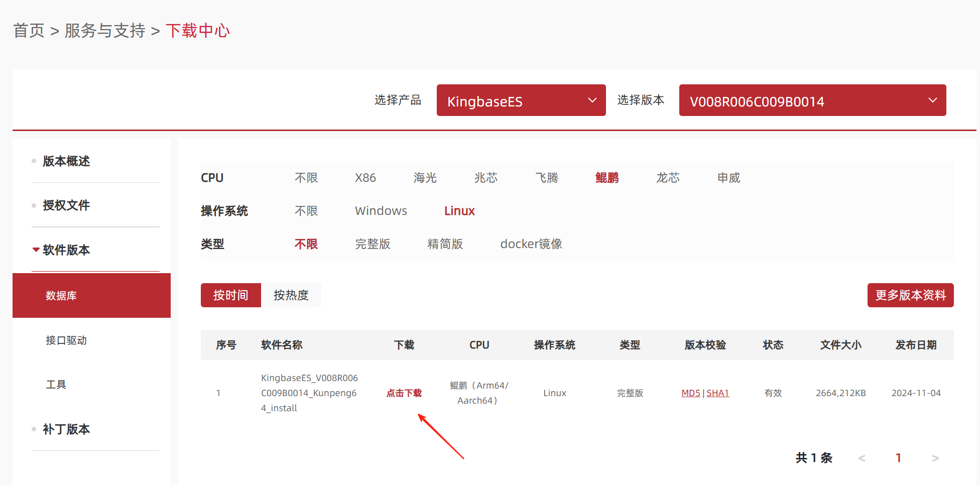This screenshot has height=485, width=980.
Task: Open the KingbaseES product dropdown
Action: point(521,100)
